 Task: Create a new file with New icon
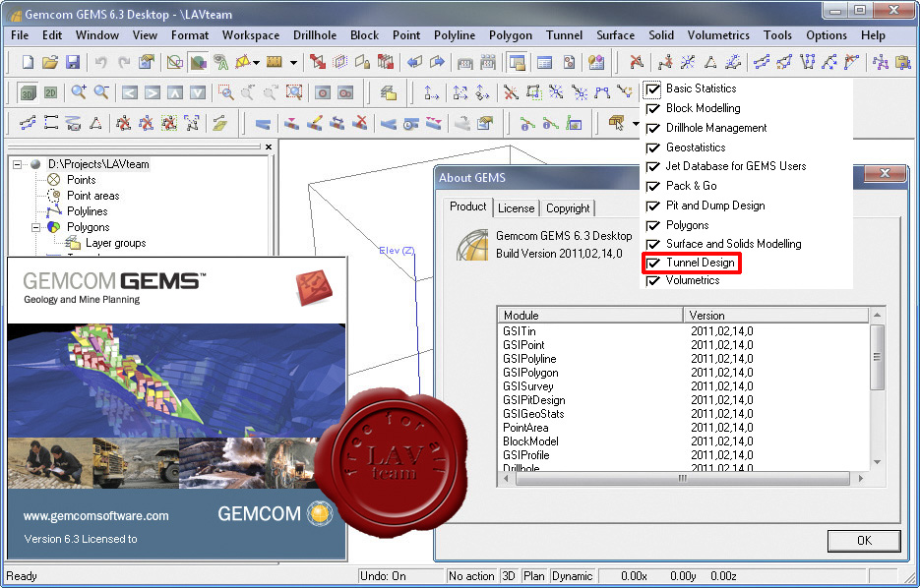pyautogui.click(x=28, y=62)
